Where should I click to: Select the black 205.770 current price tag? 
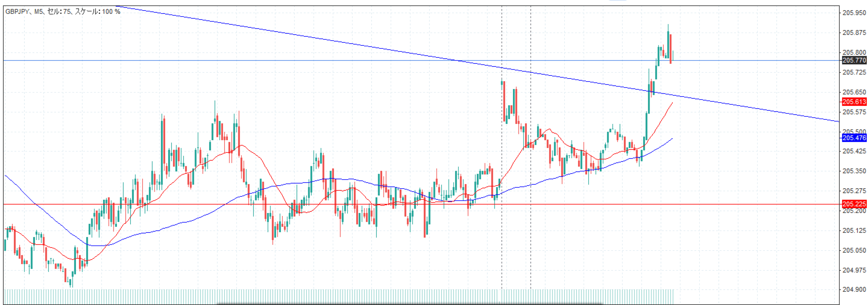coord(854,60)
